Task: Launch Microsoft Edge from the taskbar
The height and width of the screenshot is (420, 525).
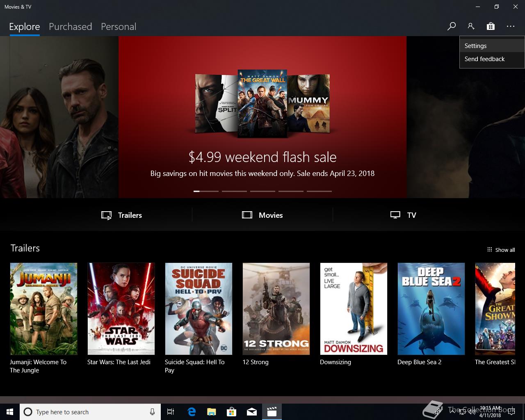Action: coord(192,412)
